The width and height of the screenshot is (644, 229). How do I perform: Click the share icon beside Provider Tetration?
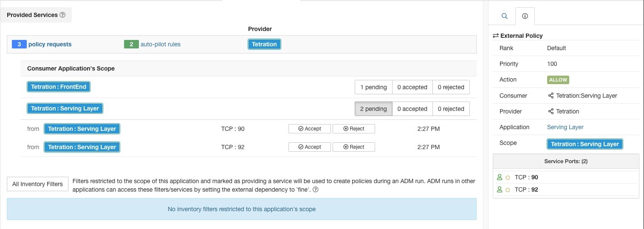pyautogui.click(x=551, y=111)
